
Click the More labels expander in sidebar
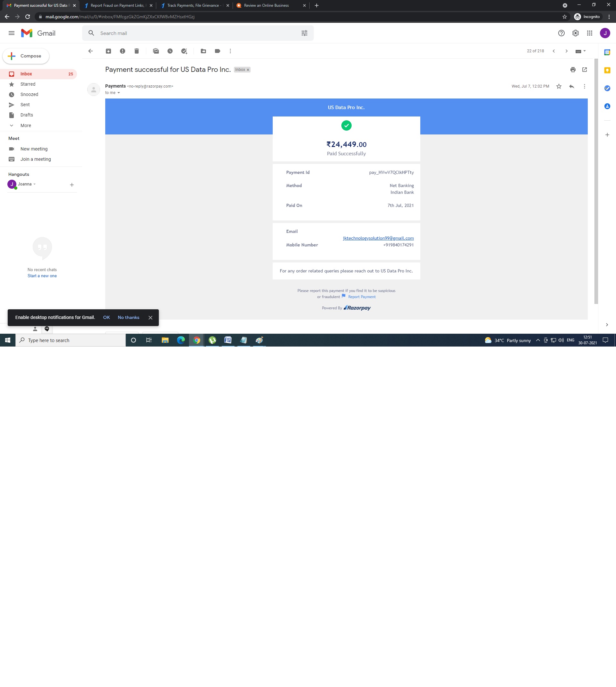[x=26, y=125]
